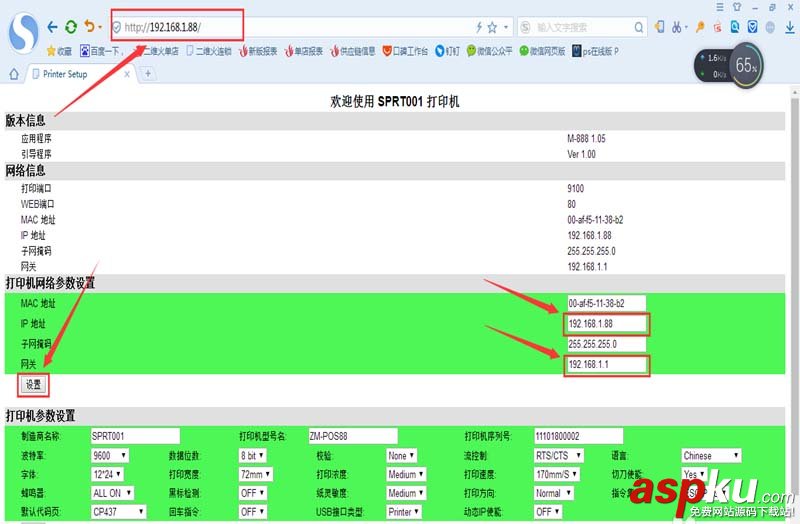The image size is (800, 524).
Task: Open the 口碑工作台 bookmark
Action: pyautogui.click(x=405, y=51)
